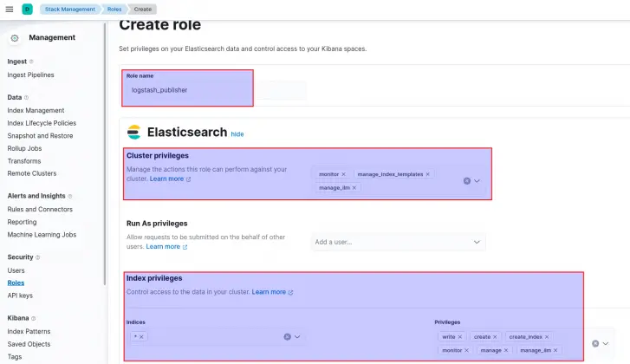The width and height of the screenshot is (630, 364).
Task: Select the Roles breadcrumb
Action: [x=114, y=9]
